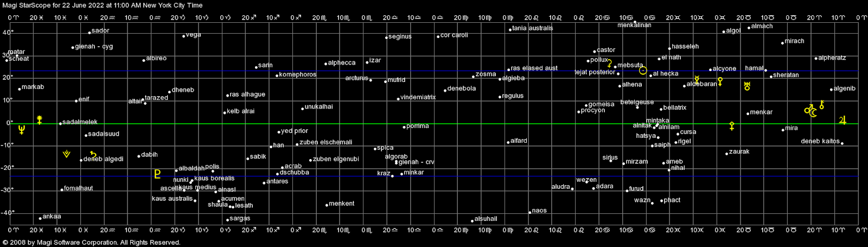Click the star label 'vega'
Viewport: 868px width, 247px height.
point(193,35)
